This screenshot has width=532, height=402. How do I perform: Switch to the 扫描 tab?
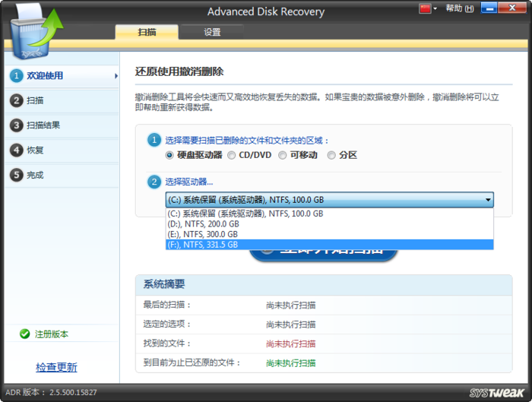pos(147,32)
